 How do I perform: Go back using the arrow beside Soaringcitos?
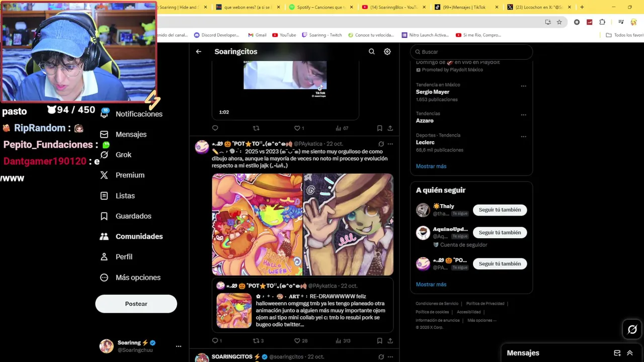point(199,51)
